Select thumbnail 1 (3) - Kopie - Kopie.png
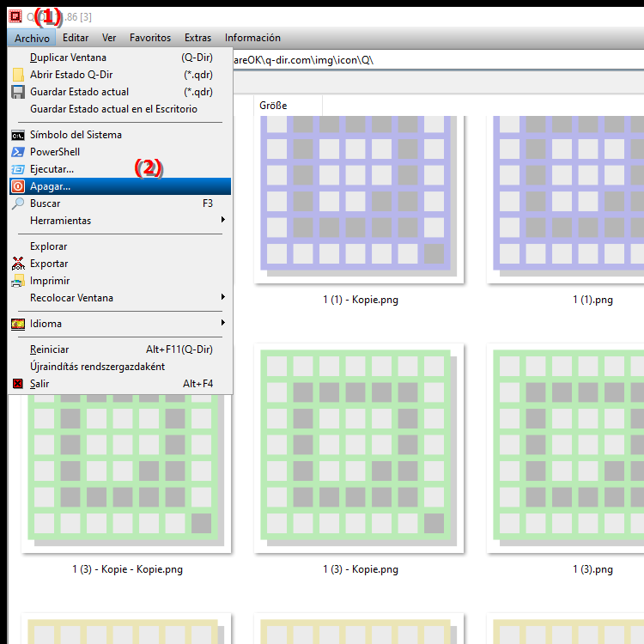Viewport: 644px width, 644px height. pos(126,472)
